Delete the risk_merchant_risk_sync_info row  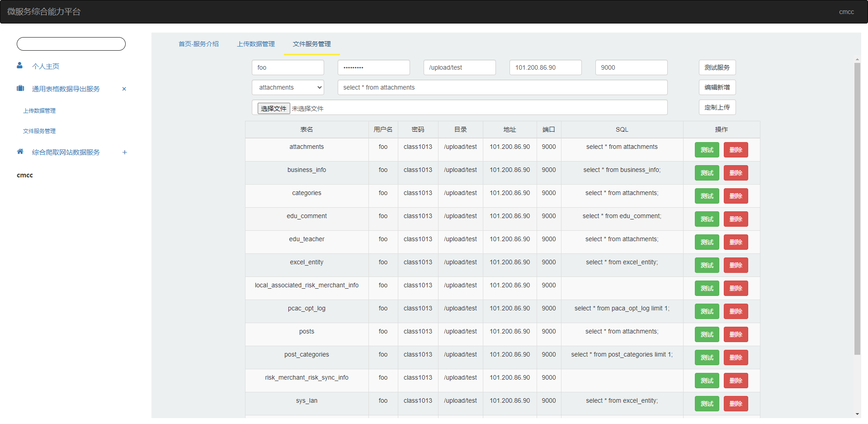[736, 381]
